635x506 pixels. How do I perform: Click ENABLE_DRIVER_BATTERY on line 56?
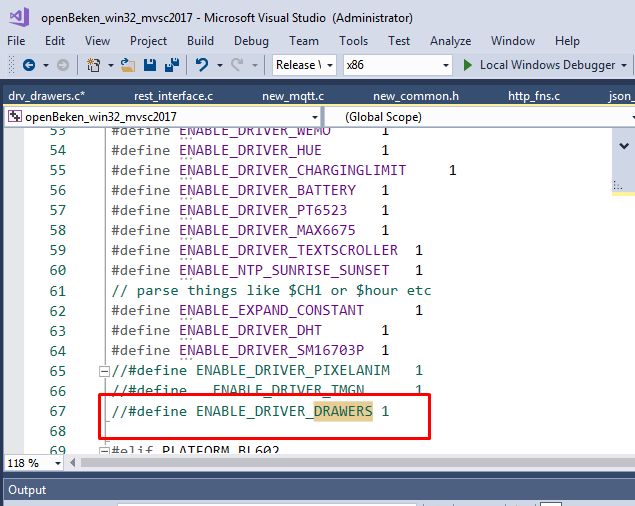267,190
